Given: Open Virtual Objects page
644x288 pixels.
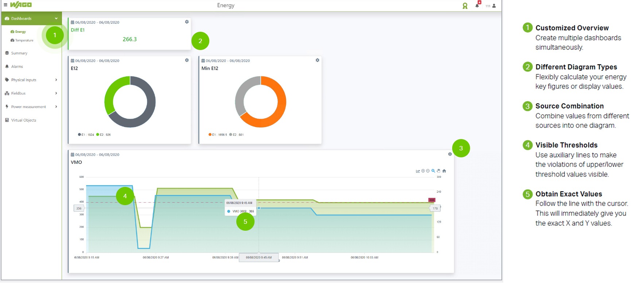Looking at the screenshot, I should [x=24, y=120].
